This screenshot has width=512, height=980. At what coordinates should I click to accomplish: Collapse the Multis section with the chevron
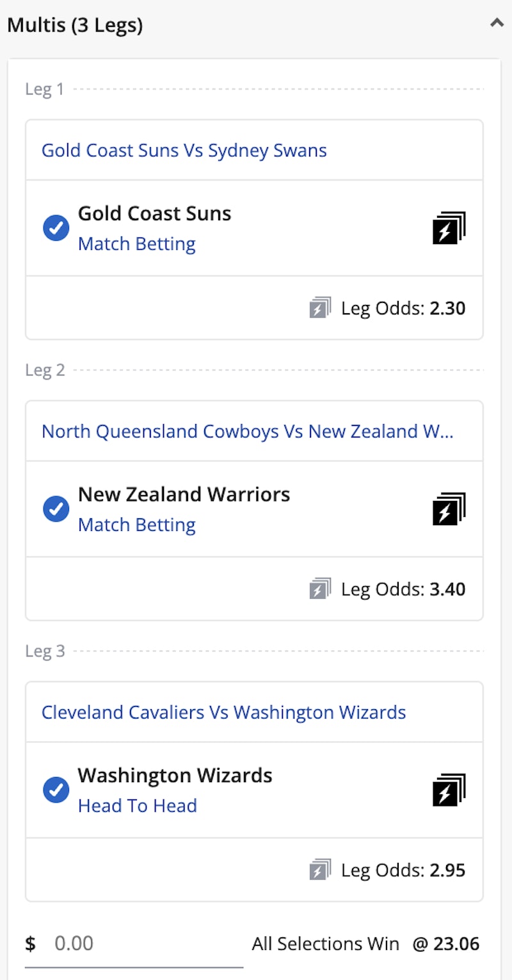[497, 24]
